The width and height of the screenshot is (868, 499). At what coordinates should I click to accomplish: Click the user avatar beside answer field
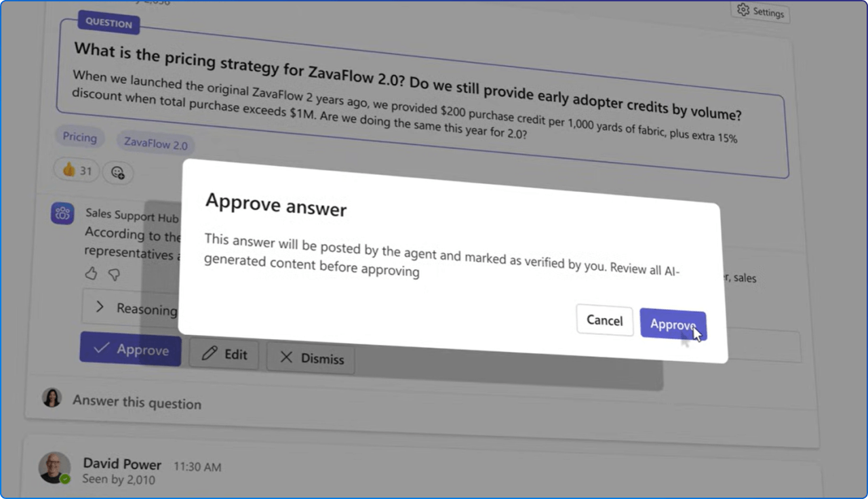pos(52,398)
